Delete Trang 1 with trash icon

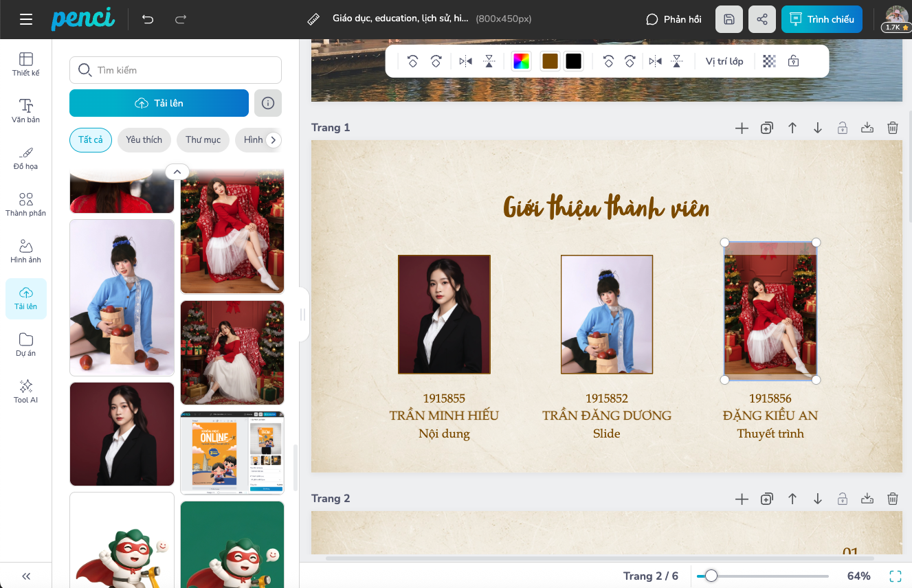(892, 128)
